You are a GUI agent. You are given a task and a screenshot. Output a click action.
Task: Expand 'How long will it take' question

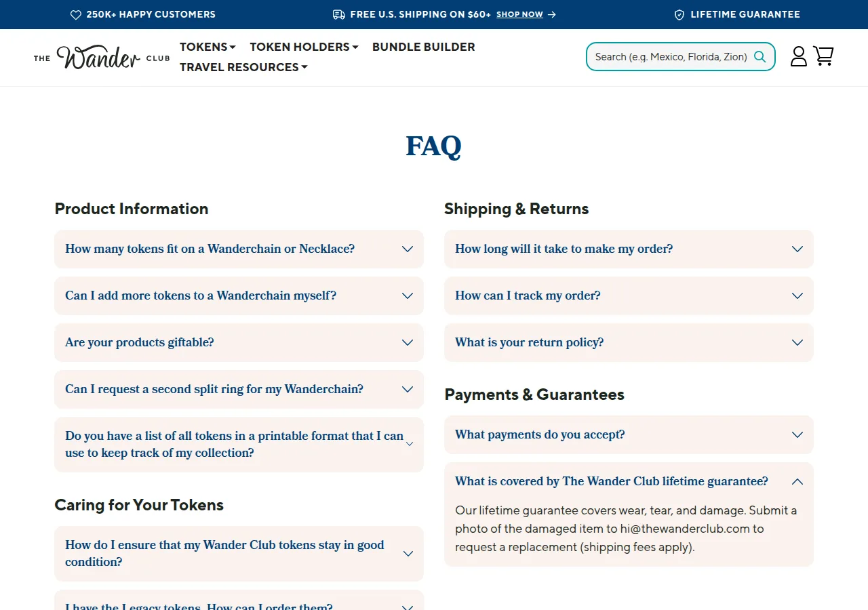629,249
